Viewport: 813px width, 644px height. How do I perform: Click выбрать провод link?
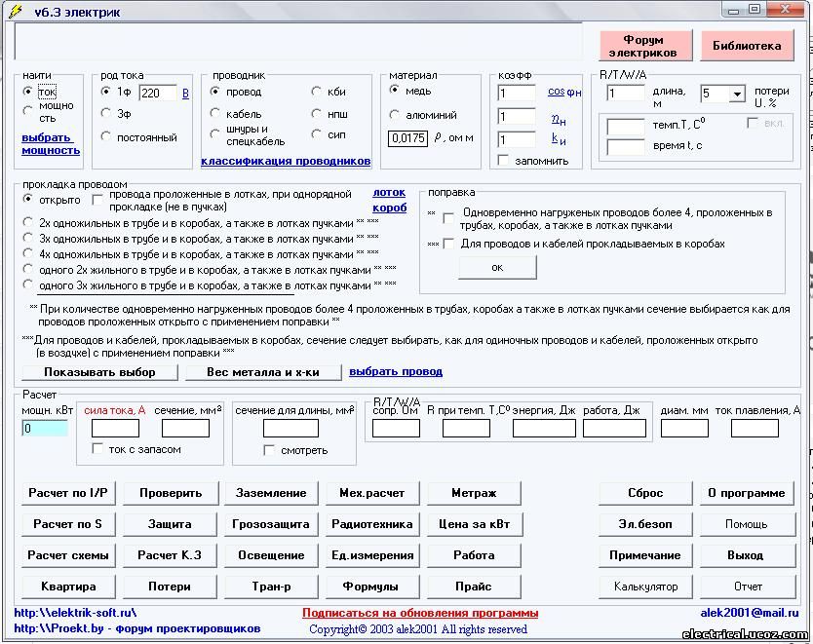coord(396,371)
